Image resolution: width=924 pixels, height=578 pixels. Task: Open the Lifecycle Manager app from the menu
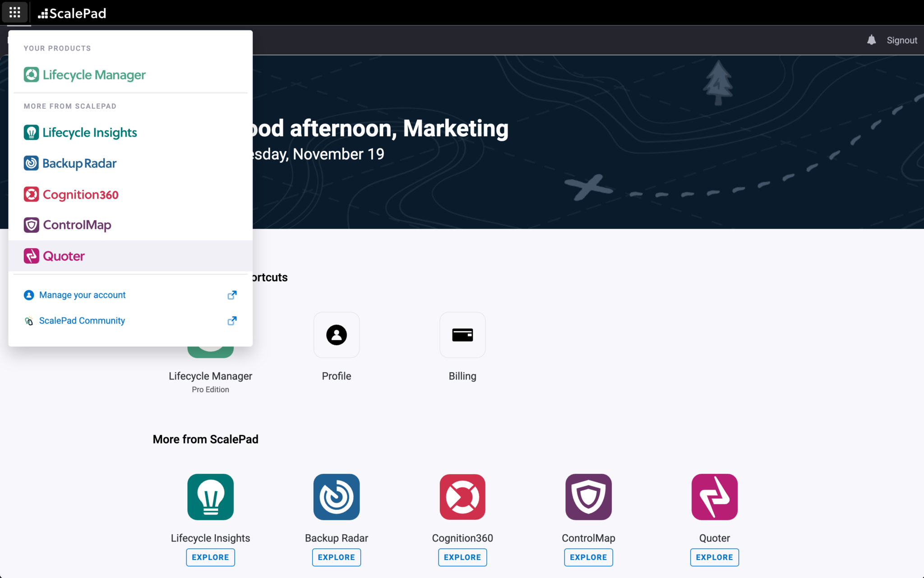(x=94, y=74)
